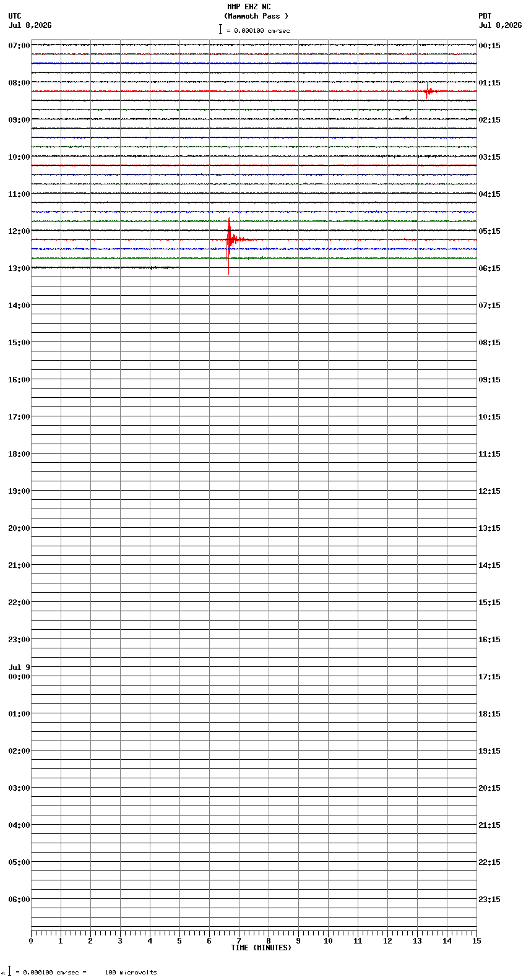Click the PDT label at top right

pyautogui.click(x=485, y=16)
